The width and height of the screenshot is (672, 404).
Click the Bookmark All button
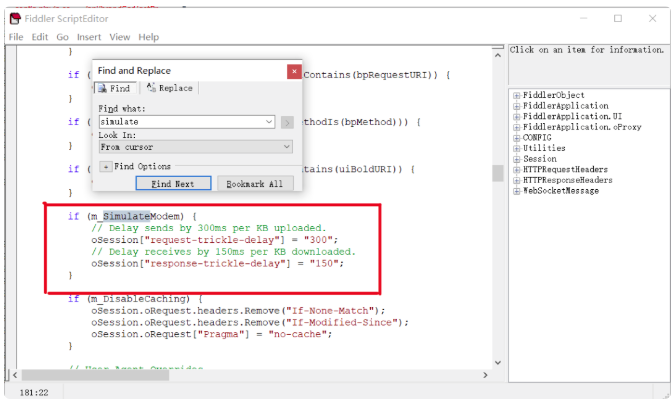(255, 183)
